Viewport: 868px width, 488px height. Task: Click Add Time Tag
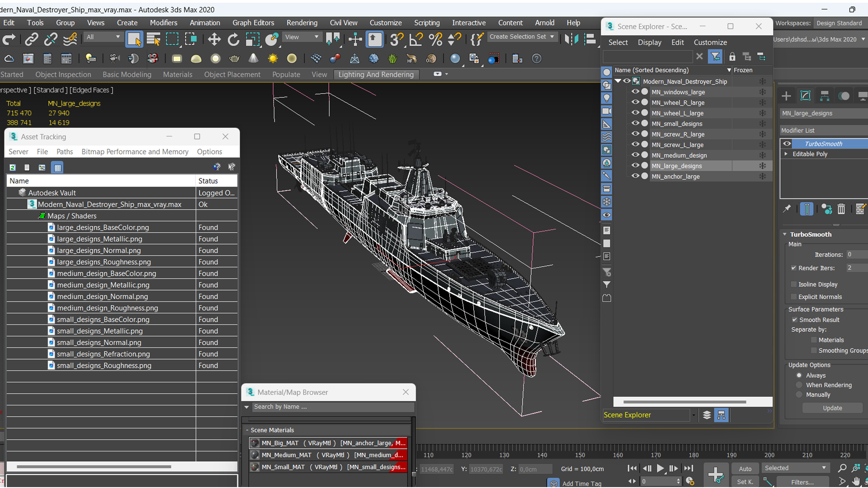coord(581,483)
